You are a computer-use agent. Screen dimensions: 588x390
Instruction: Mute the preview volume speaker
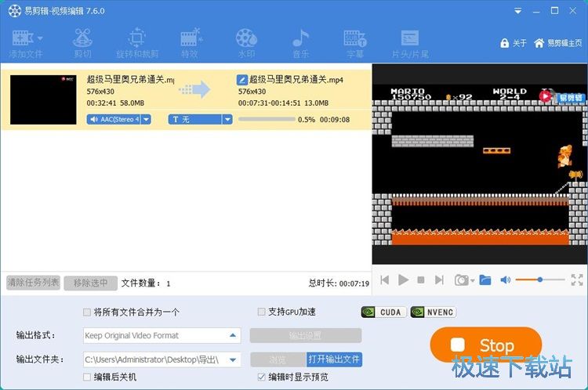tap(505, 280)
